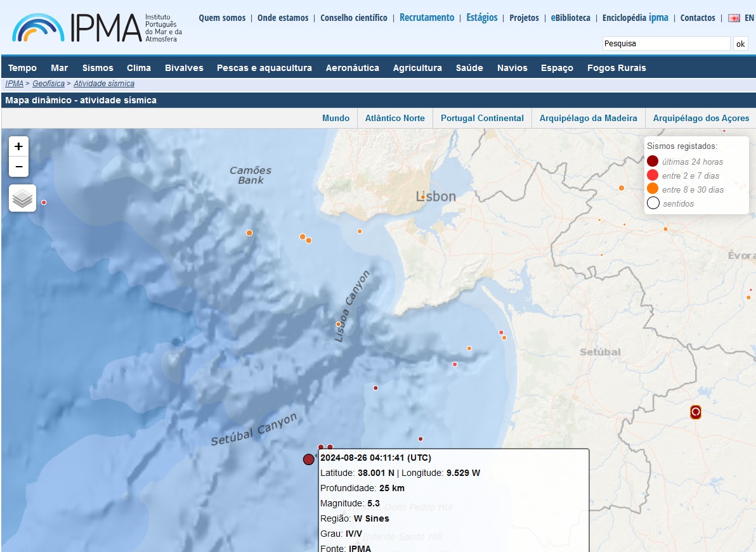Select the large dark red earthquake marker
Screen dimensions: 756x552
(309, 459)
